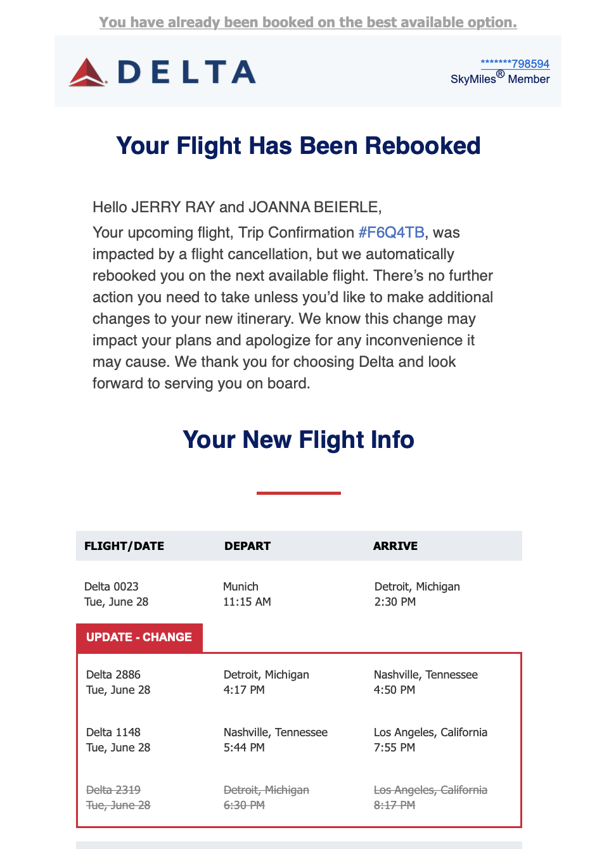Click the greeting line with passenger names
Image resolution: width=616 pixels, height=849 pixels.
tap(237, 207)
